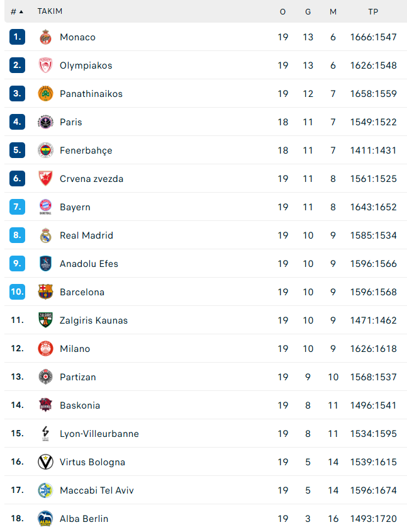Sort standings by the O column
Image resolution: width=407 pixels, height=532 pixels.
(282, 12)
